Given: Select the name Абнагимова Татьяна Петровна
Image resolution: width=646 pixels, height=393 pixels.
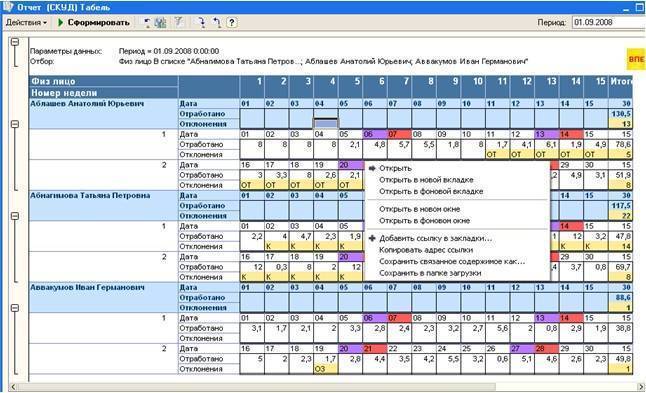Looking at the screenshot, I should click(90, 196).
